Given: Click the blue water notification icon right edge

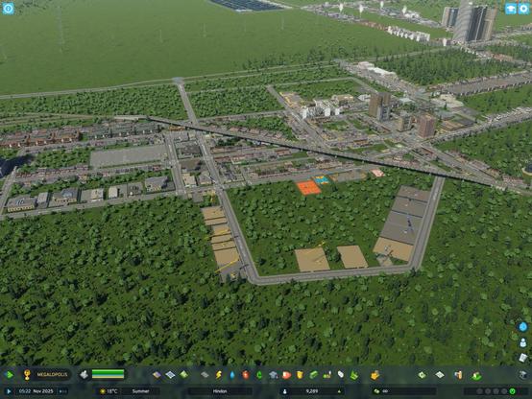Looking at the screenshot, I should tap(522, 327).
